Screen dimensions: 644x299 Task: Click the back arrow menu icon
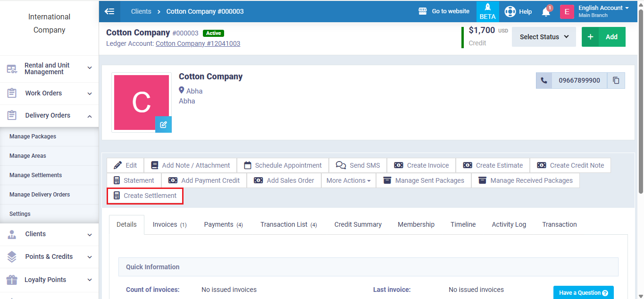[109, 11]
